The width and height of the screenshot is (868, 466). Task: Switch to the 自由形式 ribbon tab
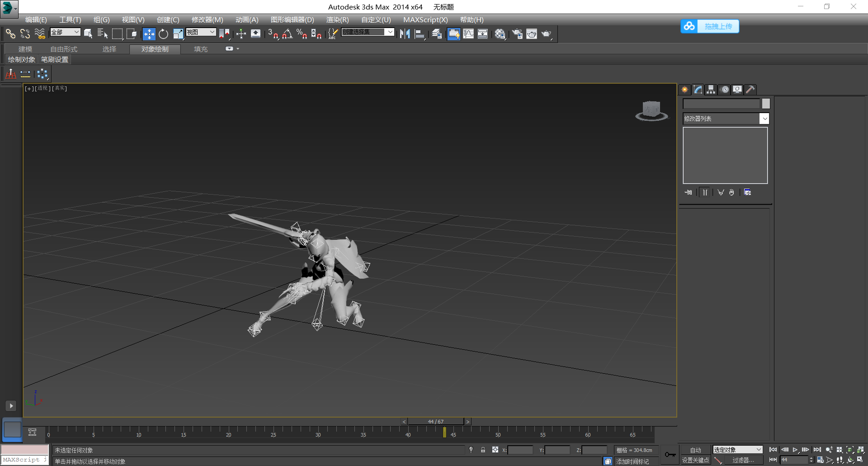64,49
